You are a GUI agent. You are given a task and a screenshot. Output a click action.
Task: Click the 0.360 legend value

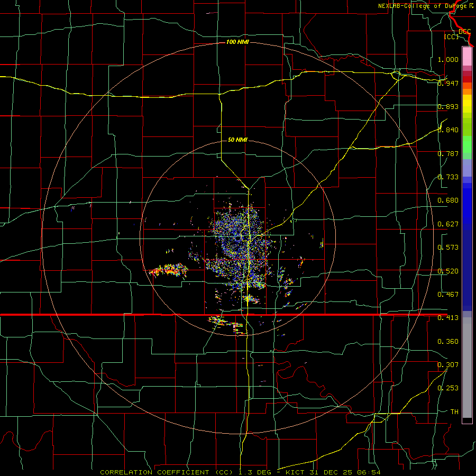pos(448,342)
